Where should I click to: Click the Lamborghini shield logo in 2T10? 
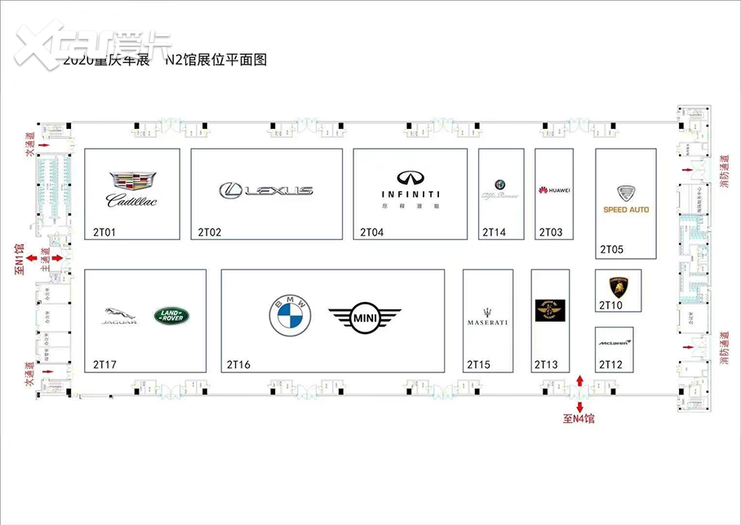coord(618,287)
